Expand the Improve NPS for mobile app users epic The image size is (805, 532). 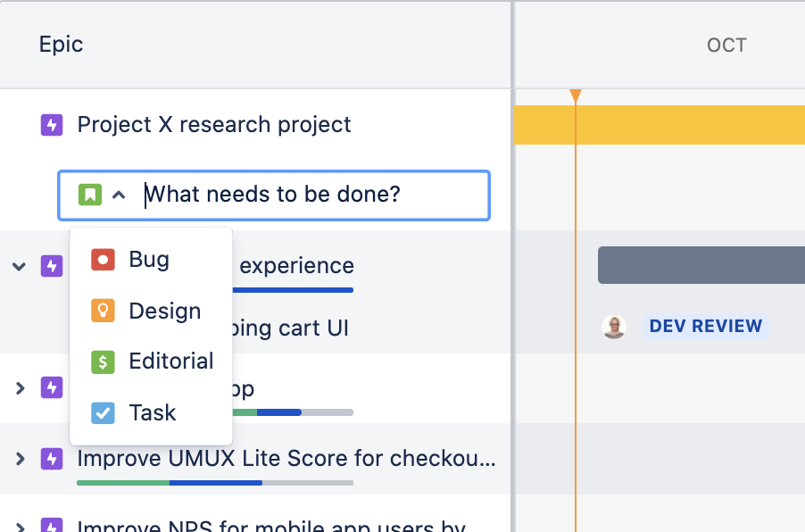click(18, 526)
